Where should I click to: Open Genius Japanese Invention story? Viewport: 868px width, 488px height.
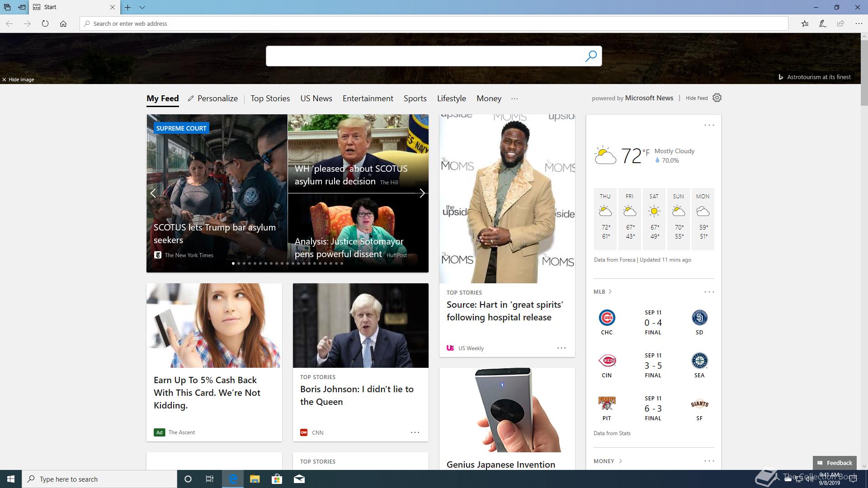tap(501, 465)
